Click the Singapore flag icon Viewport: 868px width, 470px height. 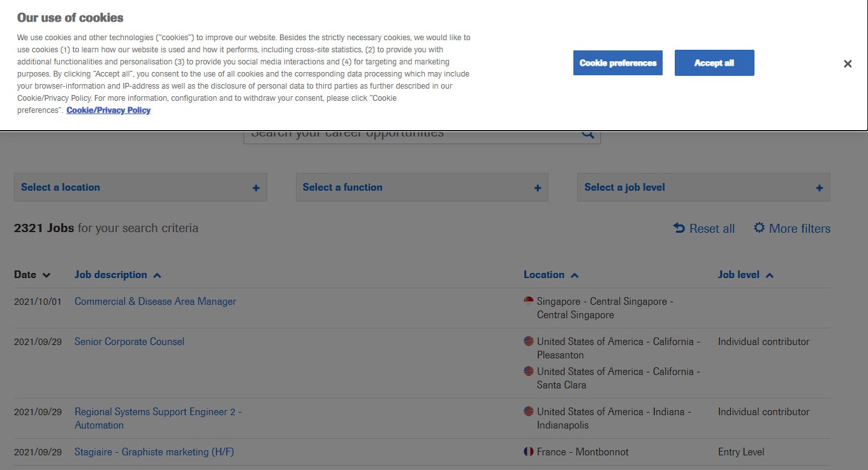click(529, 301)
